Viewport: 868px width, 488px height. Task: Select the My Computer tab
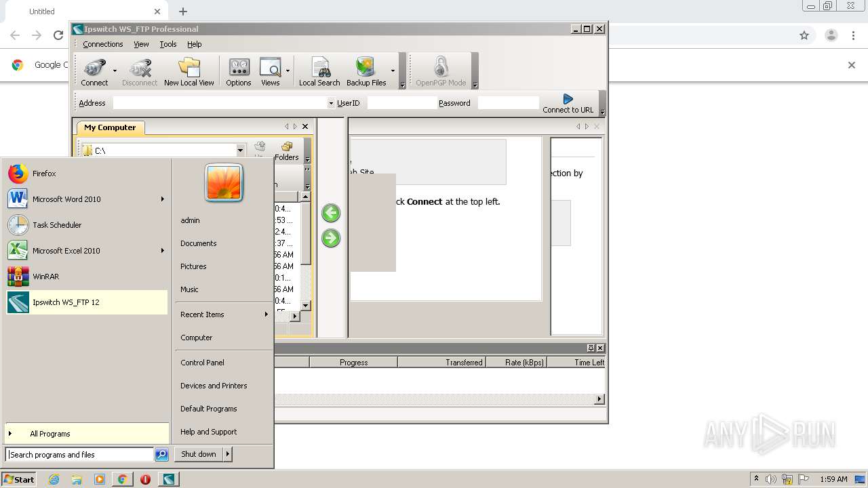point(110,127)
